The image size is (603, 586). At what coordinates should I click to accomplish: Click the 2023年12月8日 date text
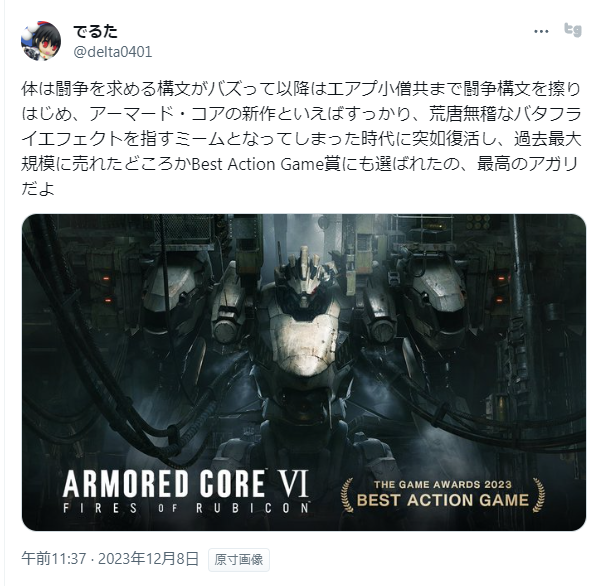148,559
